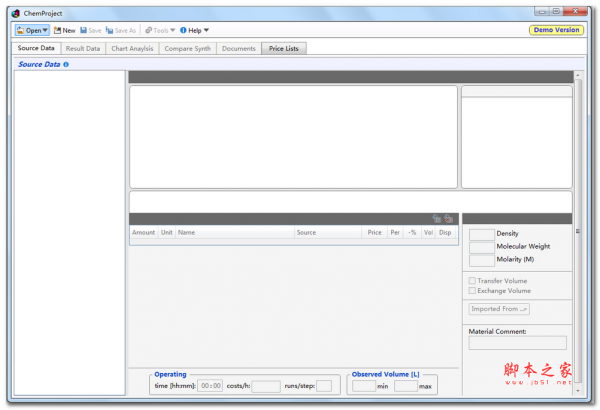The width and height of the screenshot is (600, 410).
Task: Sort by the Price column header
Action: point(374,232)
